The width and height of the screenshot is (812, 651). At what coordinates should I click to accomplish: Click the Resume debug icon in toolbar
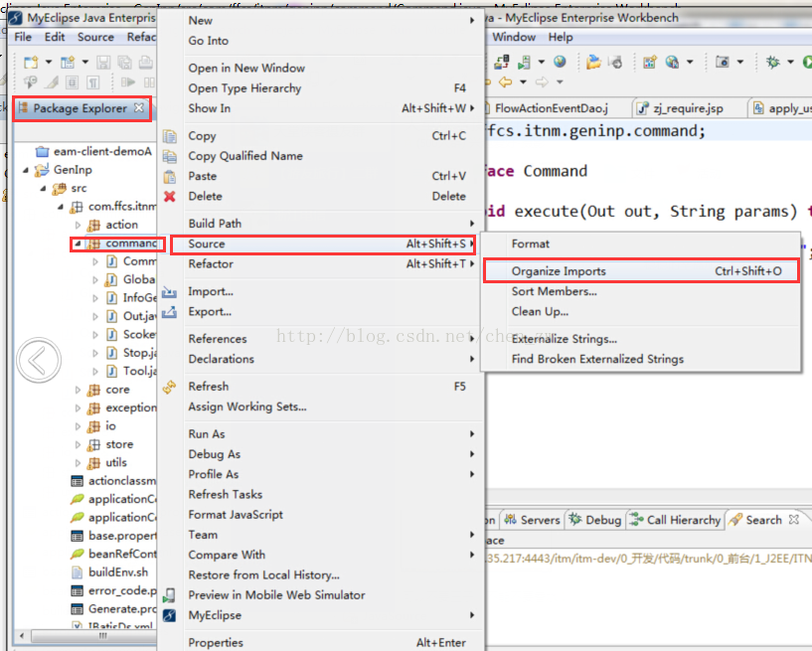click(x=128, y=81)
